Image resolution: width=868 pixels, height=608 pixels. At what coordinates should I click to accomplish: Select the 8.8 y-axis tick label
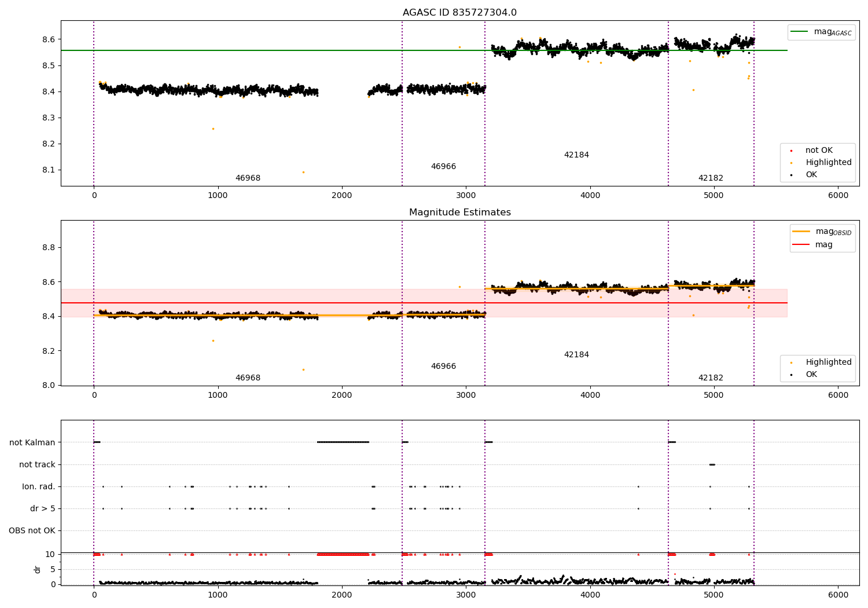[48, 248]
